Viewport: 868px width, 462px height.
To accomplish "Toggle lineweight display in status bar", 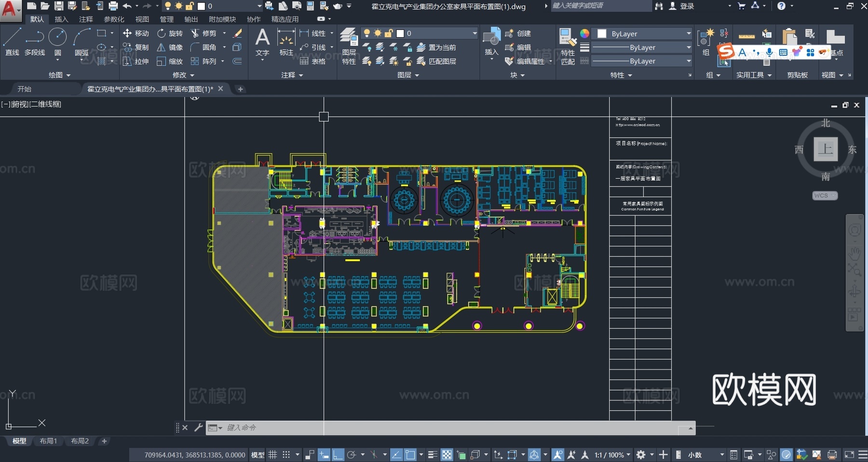I will point(433,455).
